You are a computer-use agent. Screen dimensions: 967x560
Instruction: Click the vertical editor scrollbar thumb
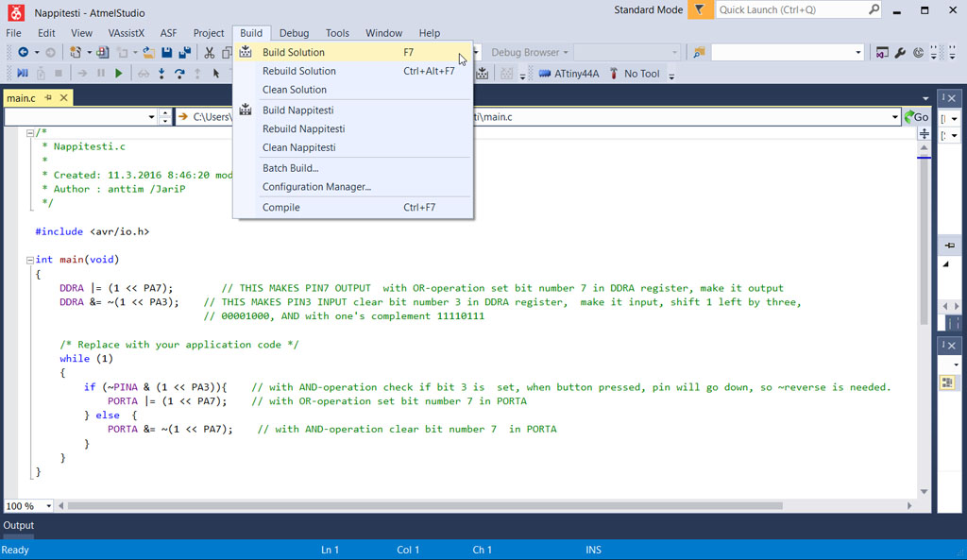click(924, 241)
